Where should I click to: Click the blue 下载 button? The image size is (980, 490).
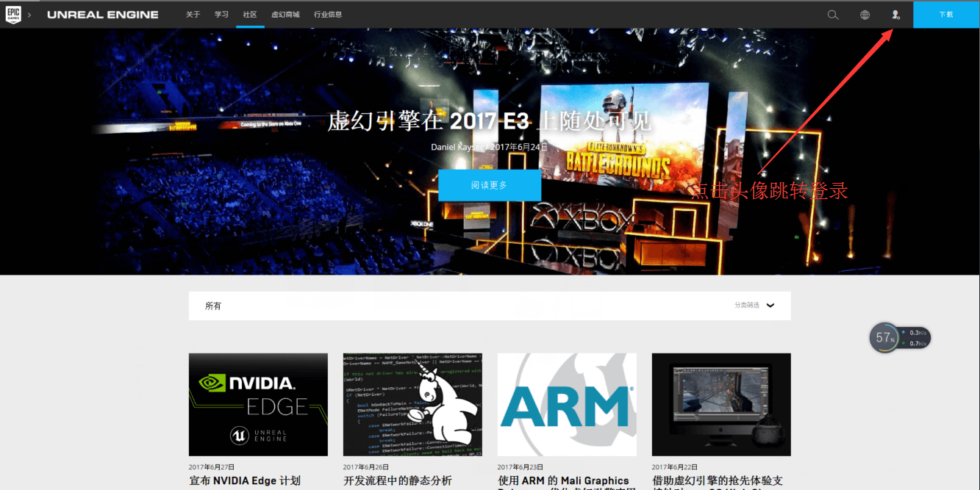(x=946, y=15)
